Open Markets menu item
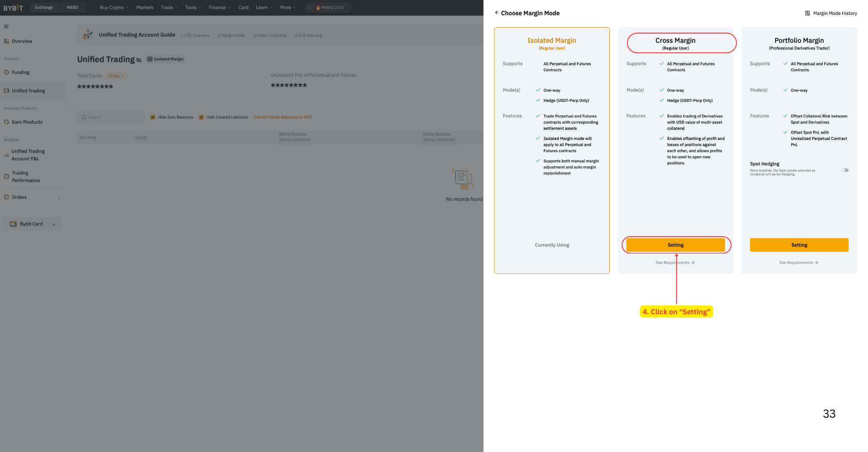 click(145, 8)
